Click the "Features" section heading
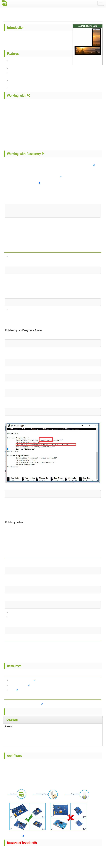This screenshot has width=106, height=868. tap(13, 54)
